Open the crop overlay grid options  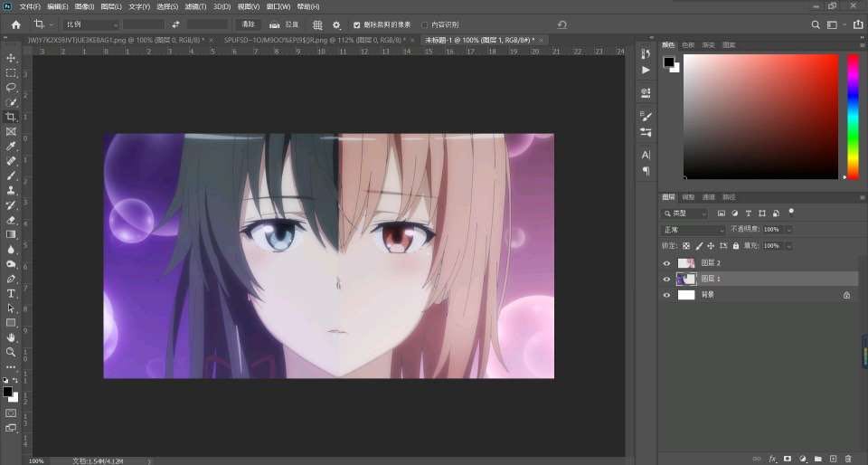click(x=317, y=24)
